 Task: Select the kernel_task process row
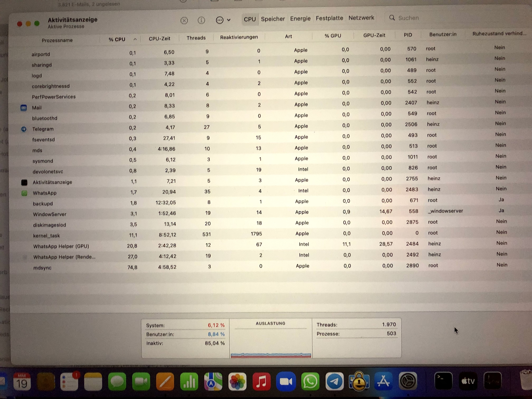(46, 236)
